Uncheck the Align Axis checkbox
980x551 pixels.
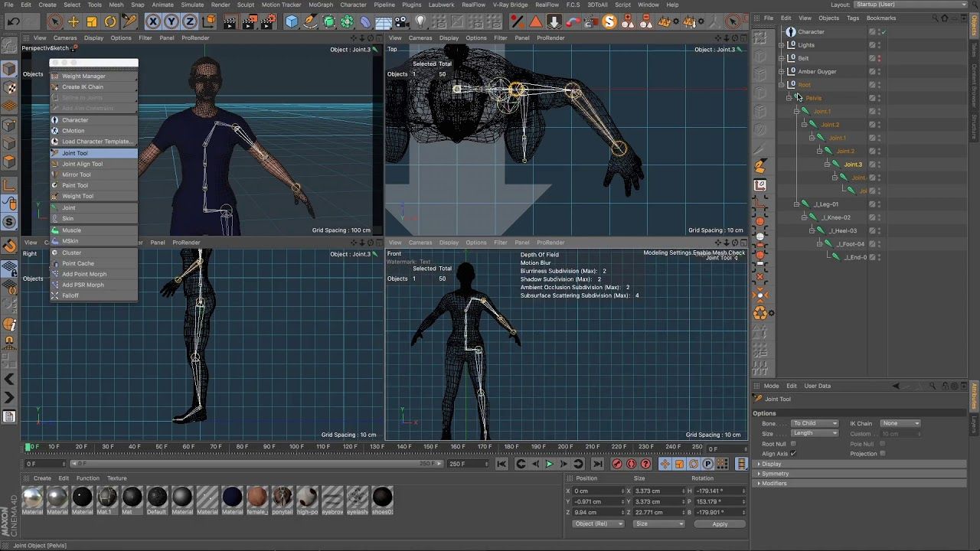[793, 454]
